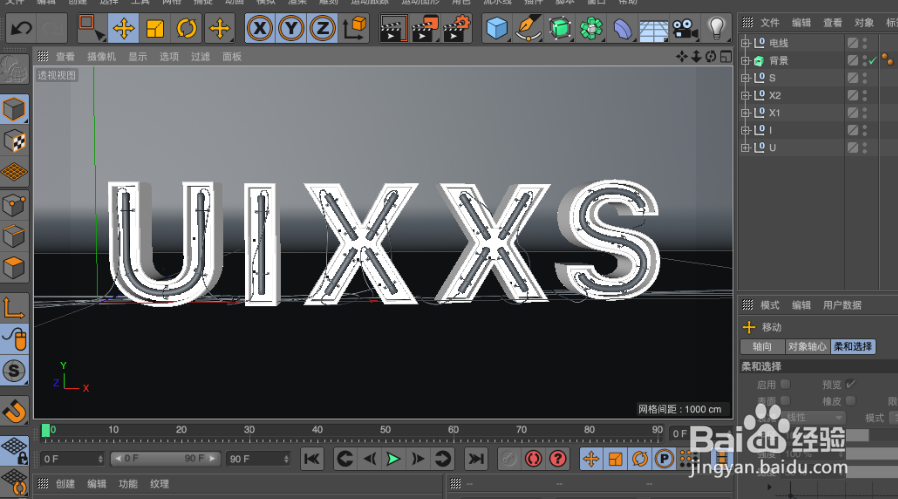Expand the X1 object in tree
898x499 pixels.
coord(745,113)
